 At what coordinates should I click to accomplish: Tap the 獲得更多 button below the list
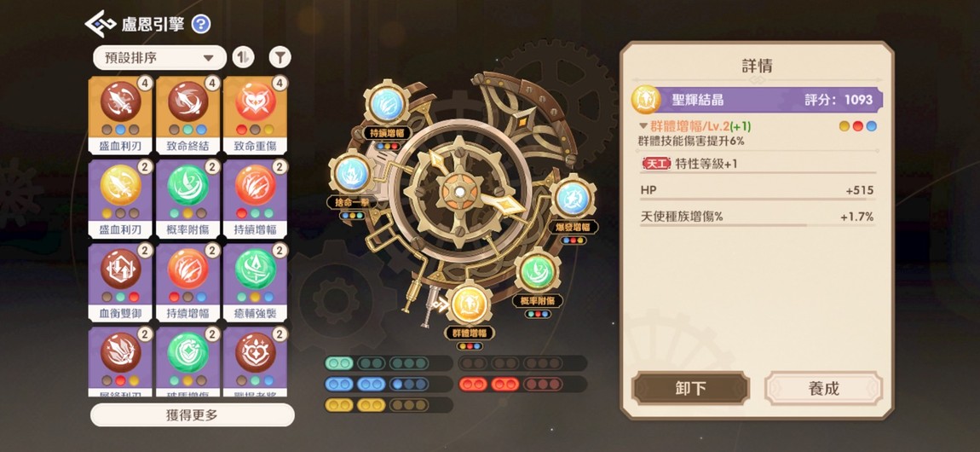(193, 415)
